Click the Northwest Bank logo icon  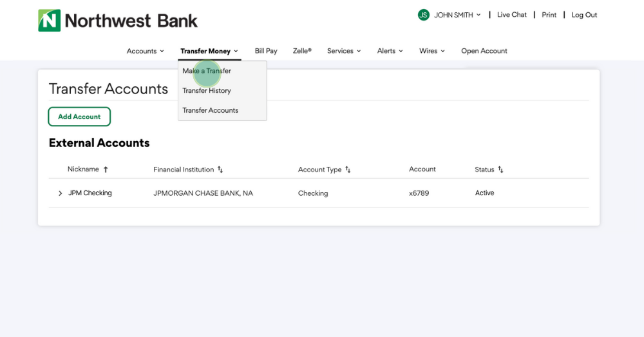point(49,21)
